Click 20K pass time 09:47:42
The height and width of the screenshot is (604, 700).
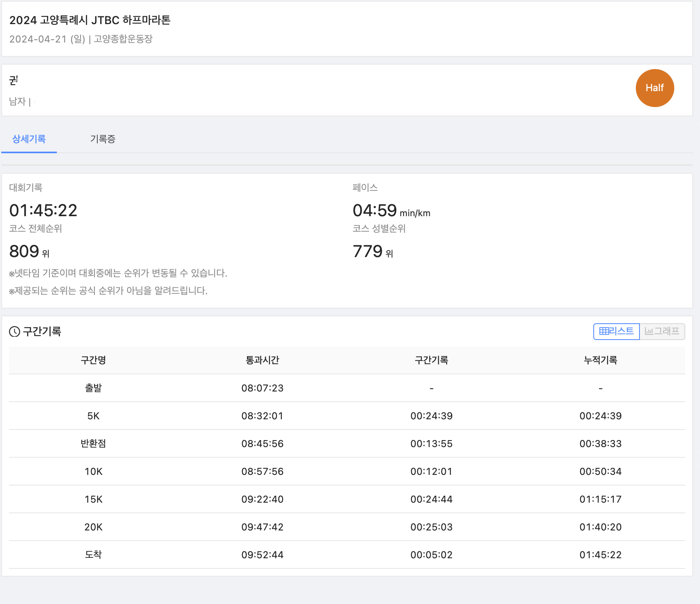point(262,527)
